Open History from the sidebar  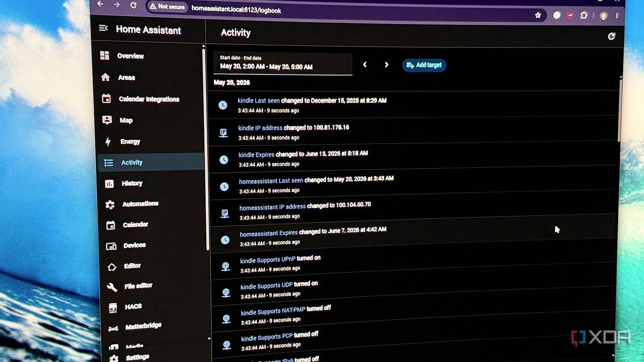point(132,183)
